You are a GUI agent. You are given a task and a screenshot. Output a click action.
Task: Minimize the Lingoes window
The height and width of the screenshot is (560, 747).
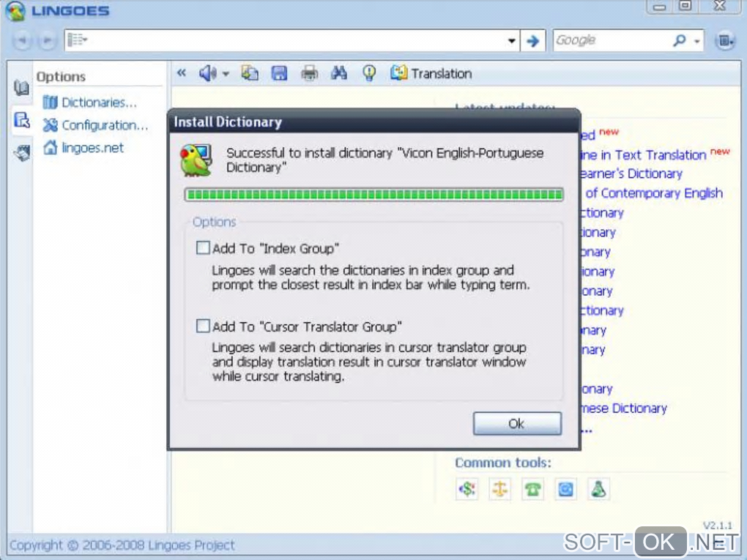click(x=659, y=6)
